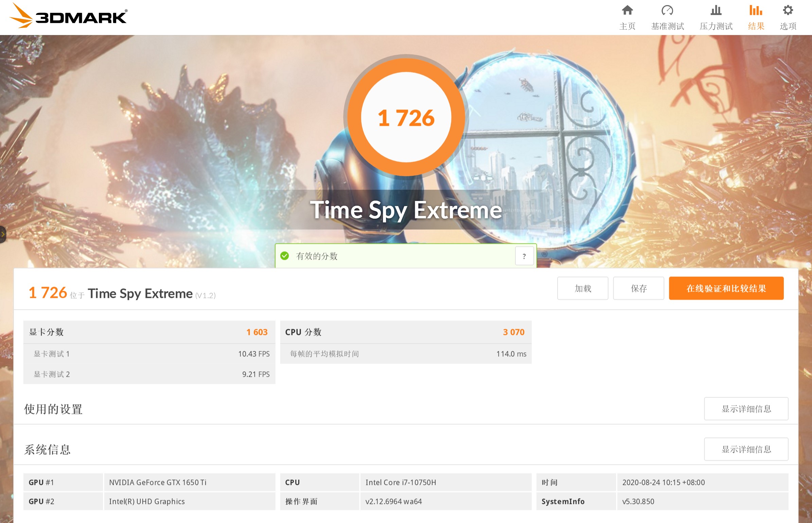Viewport: 812px width, 523px height.
Task: Switch to 压力测试 tab label
Action: click(716, 26)
